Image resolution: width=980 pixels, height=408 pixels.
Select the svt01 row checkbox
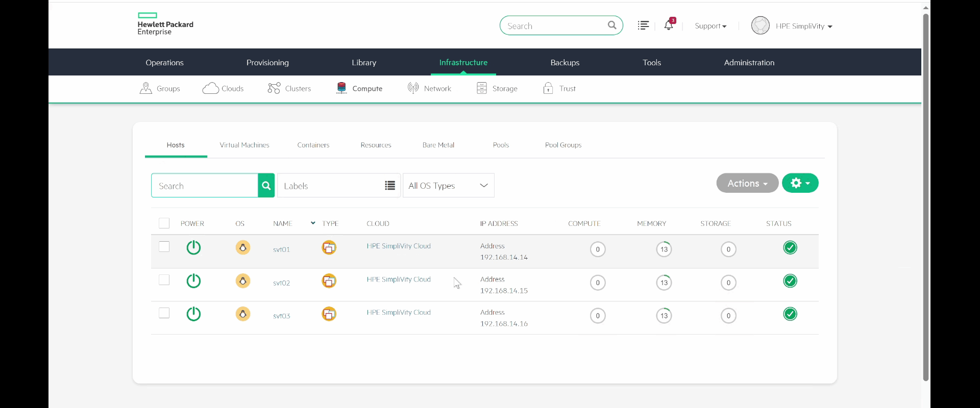[x=164, y=247]
